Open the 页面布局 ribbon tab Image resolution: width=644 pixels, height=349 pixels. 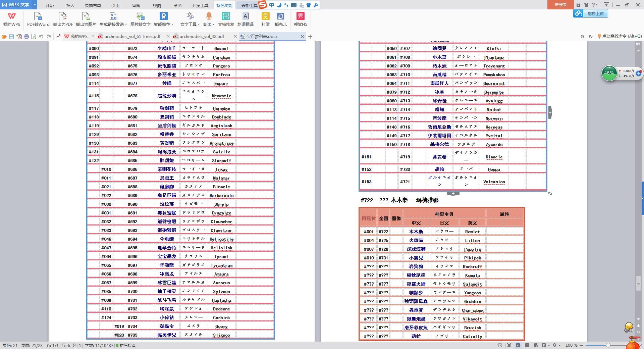point(93,5)
